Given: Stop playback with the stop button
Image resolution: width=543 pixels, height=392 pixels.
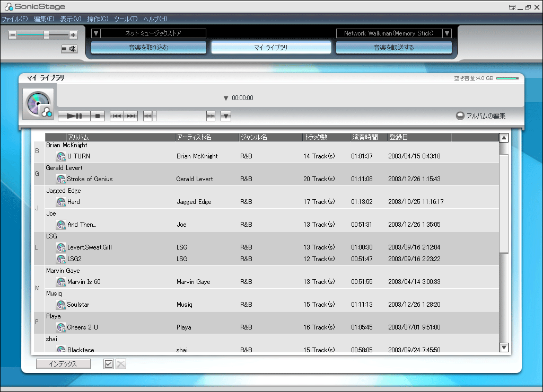Looking at the screenshot, I should 98,116.
